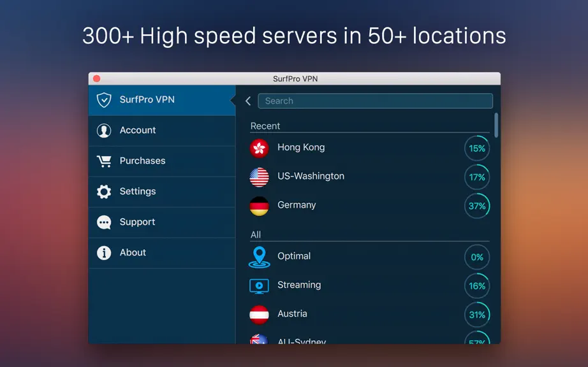Switch to the Support section
The image size is (588, 367).
click(162, 222)
